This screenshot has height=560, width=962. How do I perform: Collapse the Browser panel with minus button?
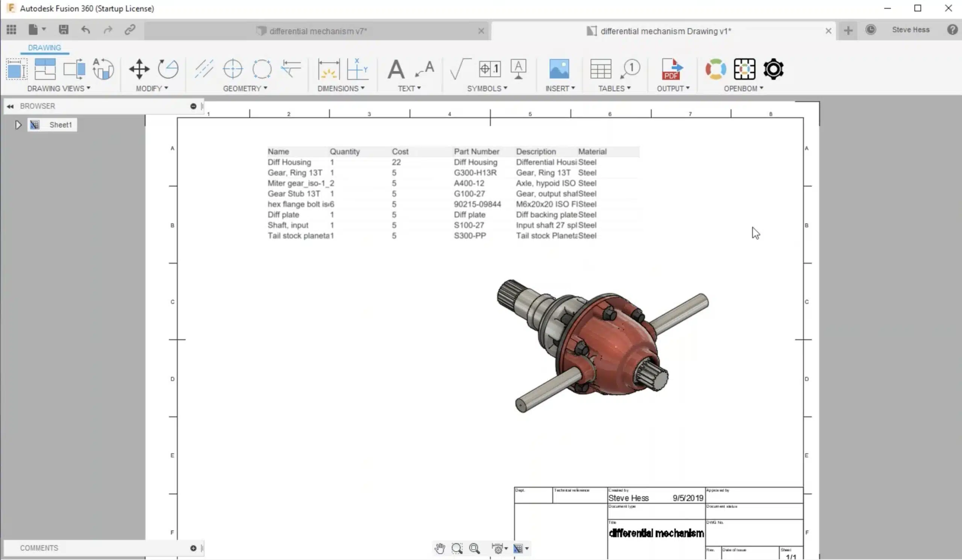[193, 106]
